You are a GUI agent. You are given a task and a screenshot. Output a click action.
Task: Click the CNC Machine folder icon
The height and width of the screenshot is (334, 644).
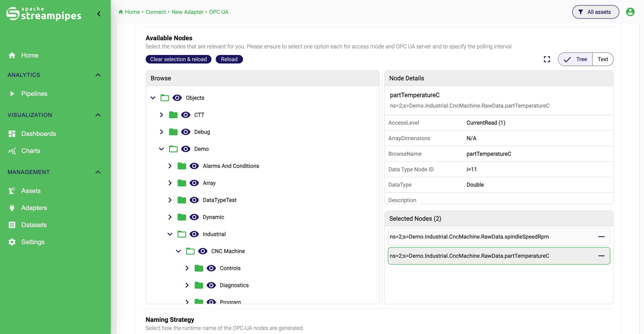[x=190, y=251]
